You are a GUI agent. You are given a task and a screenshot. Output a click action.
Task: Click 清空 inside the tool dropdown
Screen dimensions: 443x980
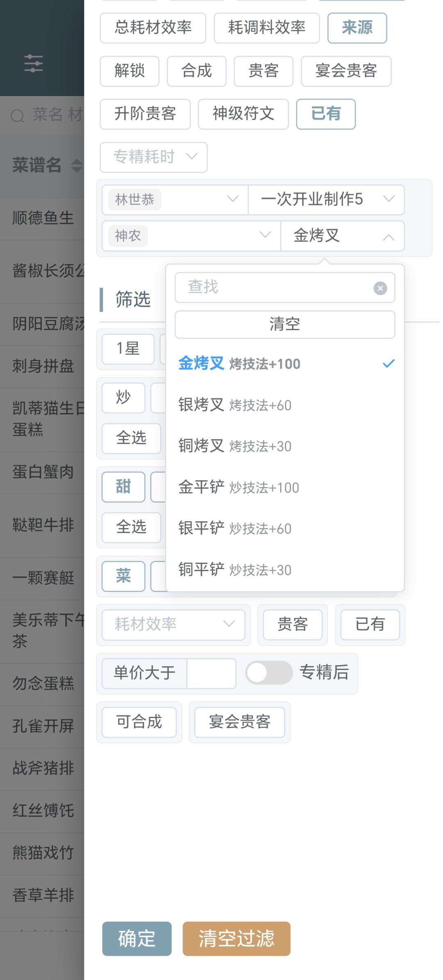(x=285, y=324)
